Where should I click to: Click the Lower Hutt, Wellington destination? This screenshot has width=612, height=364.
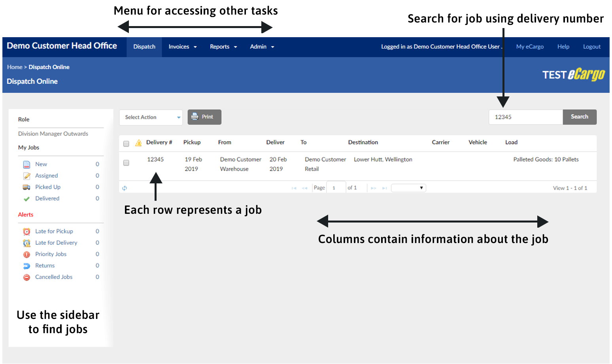click(x=383, y=160)
